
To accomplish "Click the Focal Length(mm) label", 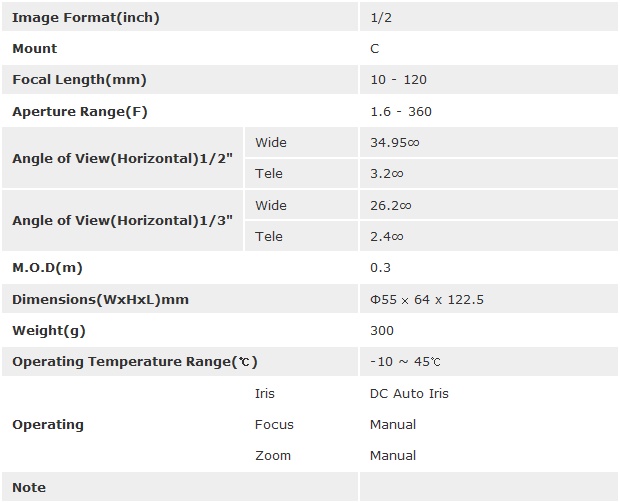I will tap(79, 80).
